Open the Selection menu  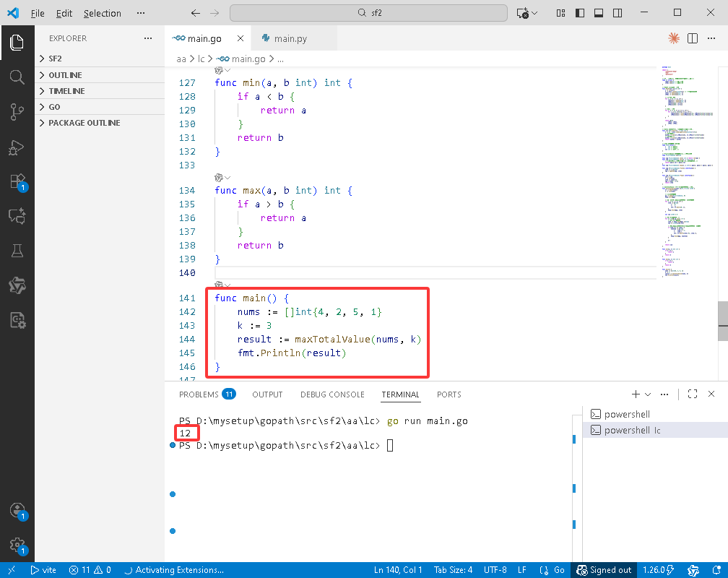pos(102,13)
